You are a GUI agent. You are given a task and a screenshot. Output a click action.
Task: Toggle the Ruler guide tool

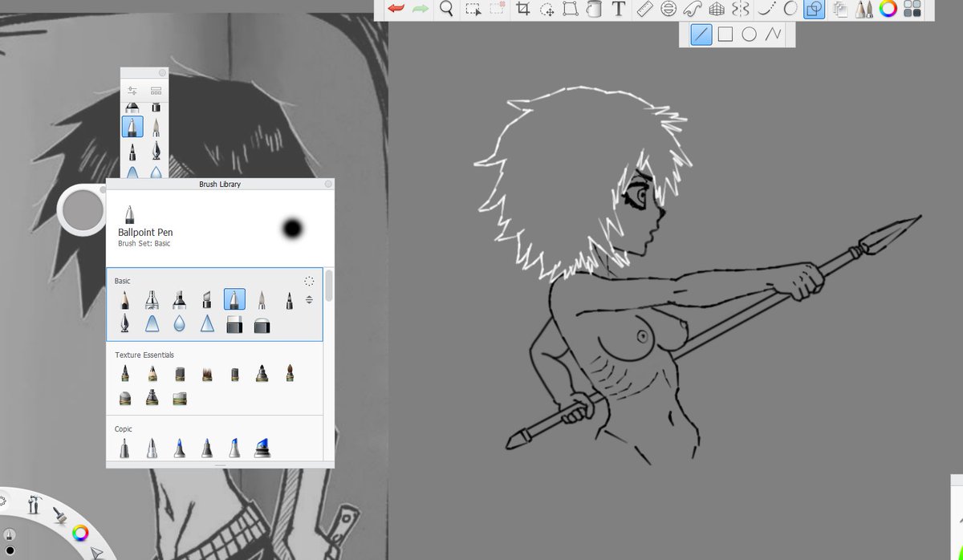click(644, 10)
